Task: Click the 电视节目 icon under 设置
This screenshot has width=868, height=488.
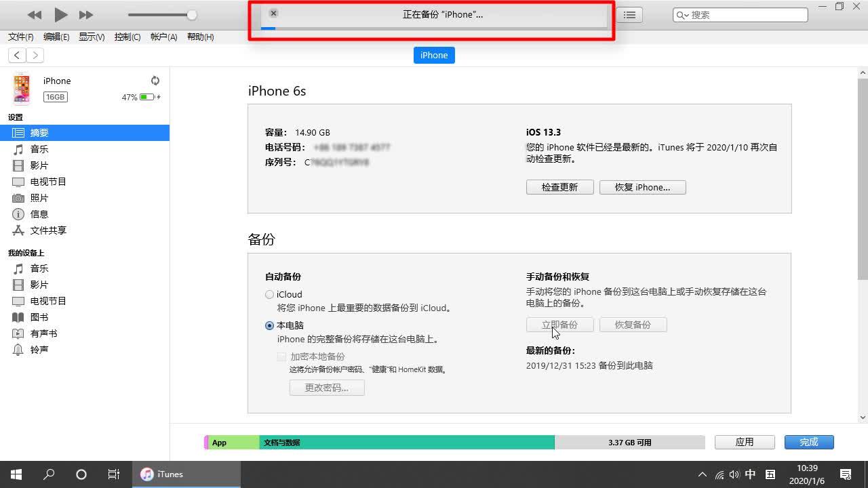Action: click(x=18, y=182)
